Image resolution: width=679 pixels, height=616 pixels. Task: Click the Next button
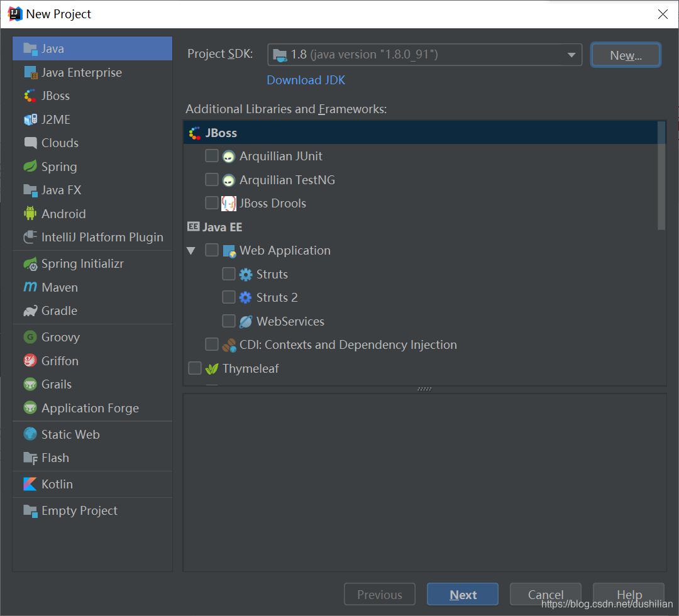point(463,595)
